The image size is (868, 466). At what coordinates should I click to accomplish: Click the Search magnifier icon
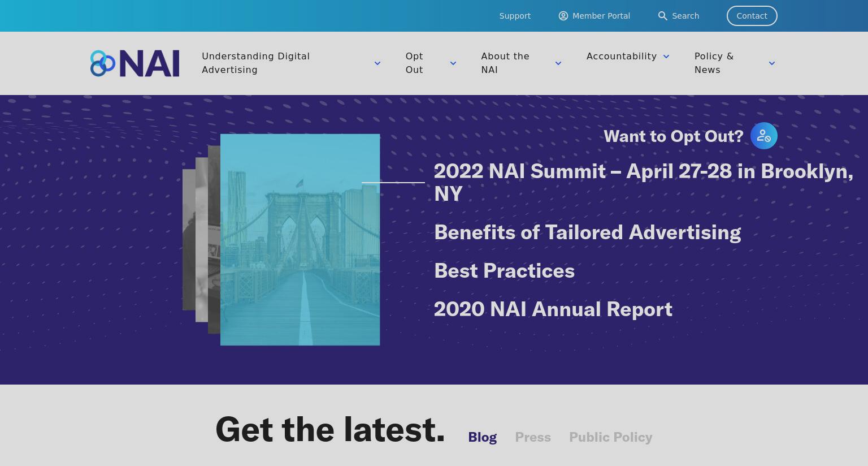point(663,16)
